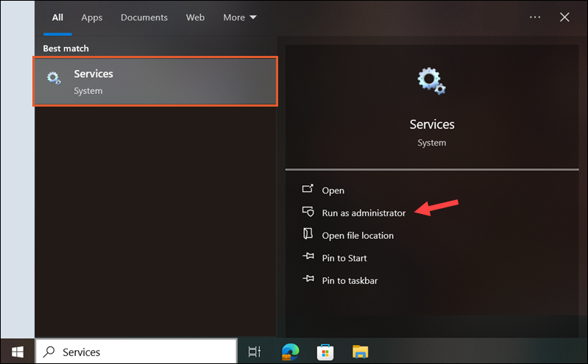Select the Documents search tab
This screenshot has width=588, height=364.
point(144,17)
